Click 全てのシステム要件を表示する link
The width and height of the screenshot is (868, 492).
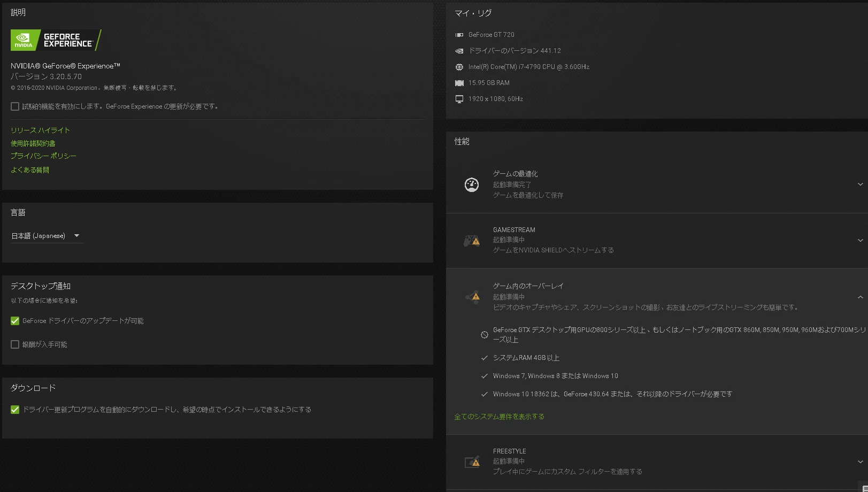tap(499, 417)
